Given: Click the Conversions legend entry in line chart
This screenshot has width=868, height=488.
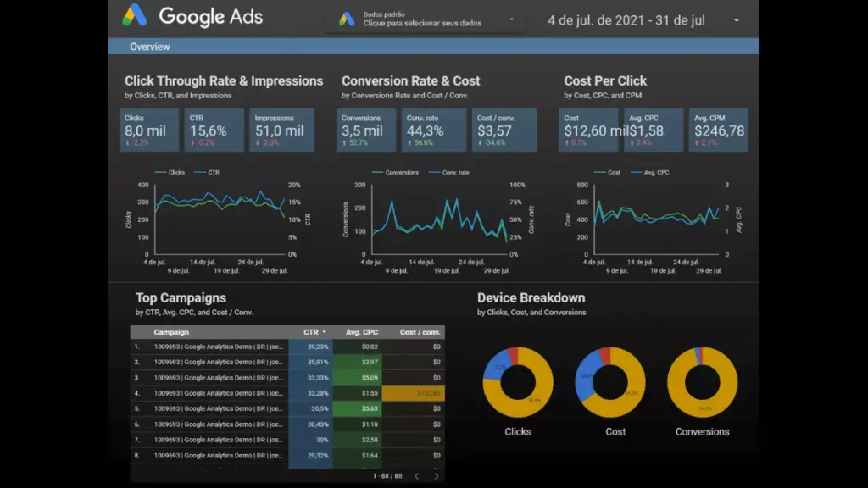Looking at the screenshot, I should click(395, 173).
